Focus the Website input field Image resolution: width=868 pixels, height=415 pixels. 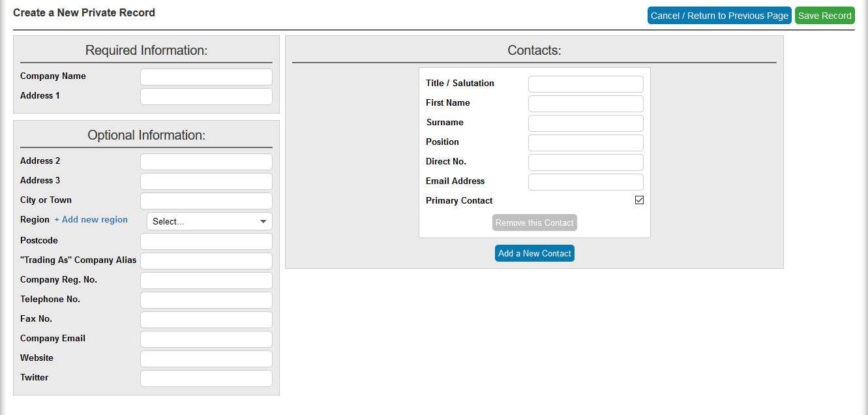[x=206, y=359]
